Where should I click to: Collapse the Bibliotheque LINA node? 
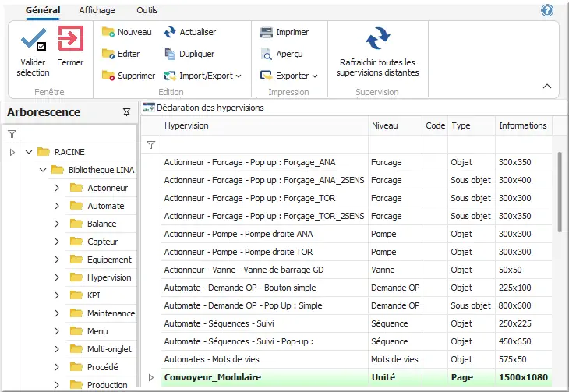tap(43, 170)
